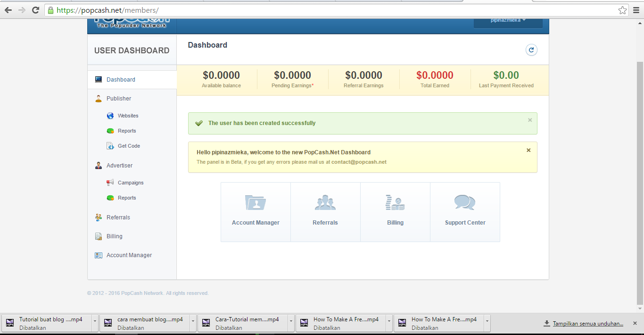Click the download arrow icon beside Tampilkan
Viewport: 644px width, 335px height.
pos(547,324)
